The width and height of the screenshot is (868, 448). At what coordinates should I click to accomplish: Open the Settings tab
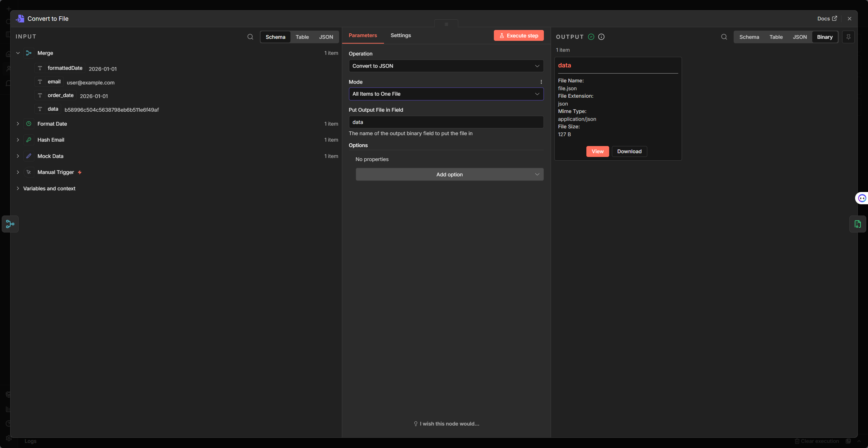click(x=401, y=35)
